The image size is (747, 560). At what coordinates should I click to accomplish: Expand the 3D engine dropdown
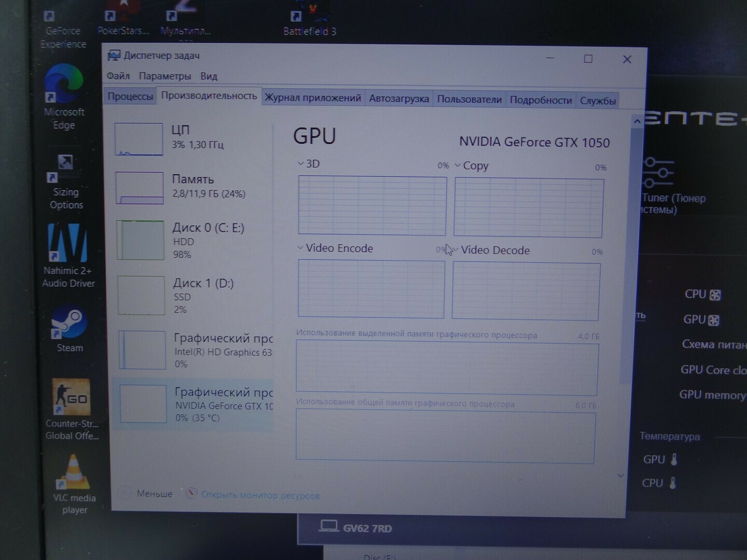pos(300,163)
